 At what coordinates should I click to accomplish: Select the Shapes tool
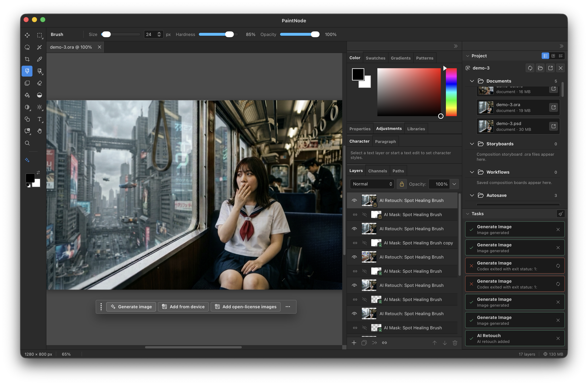[27, 119]
